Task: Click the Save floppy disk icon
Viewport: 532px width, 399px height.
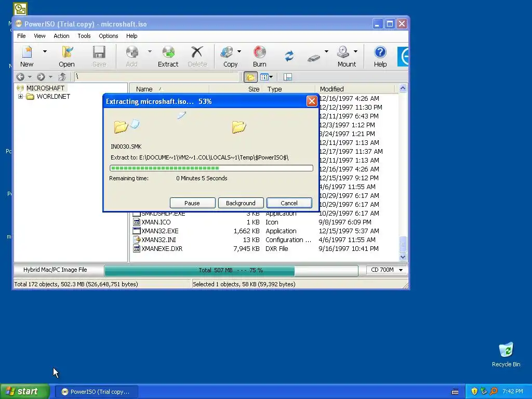Action: pos(99,52)
